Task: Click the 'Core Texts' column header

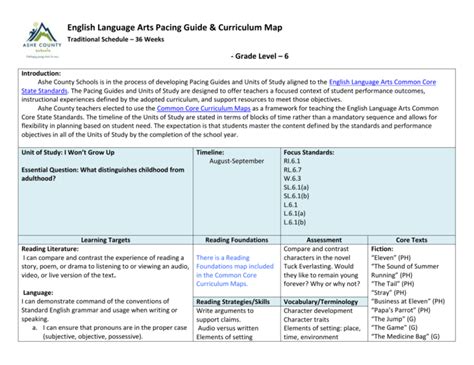Action: point(411,240)
